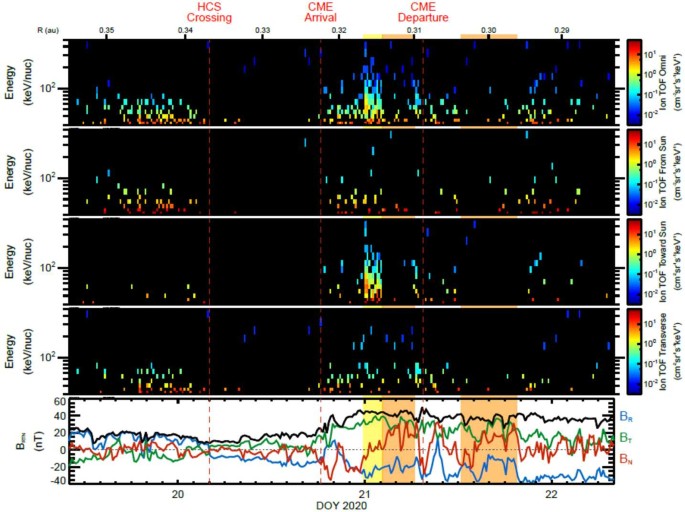Click the 'DOY 2020' x-axis title
Screen dimensions: 685x512
point(342,506)
